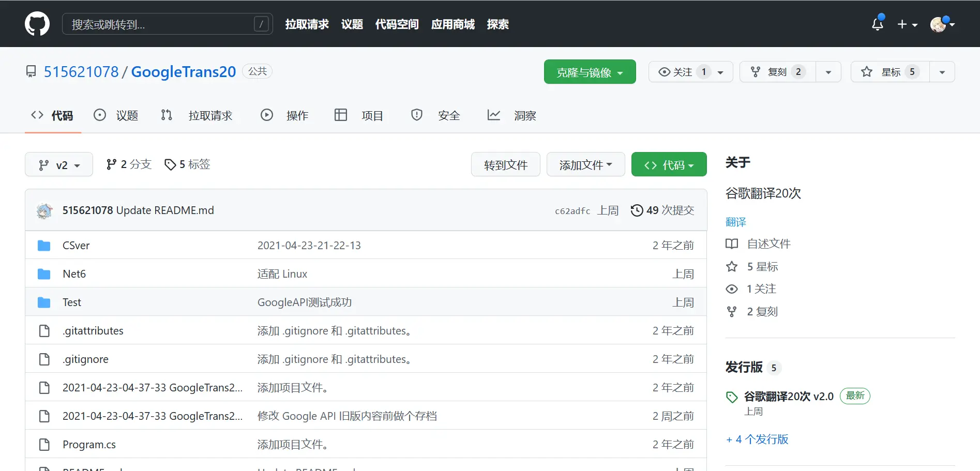Open the 适配 Linux commit message
This screenshot has width=980, height=471.
pyautogui.click(x=282, y=274)
